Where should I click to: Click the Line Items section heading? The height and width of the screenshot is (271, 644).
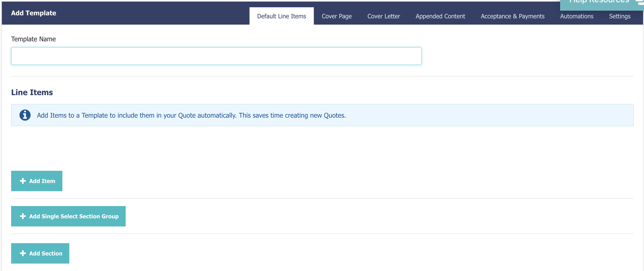tap(32, 92)
